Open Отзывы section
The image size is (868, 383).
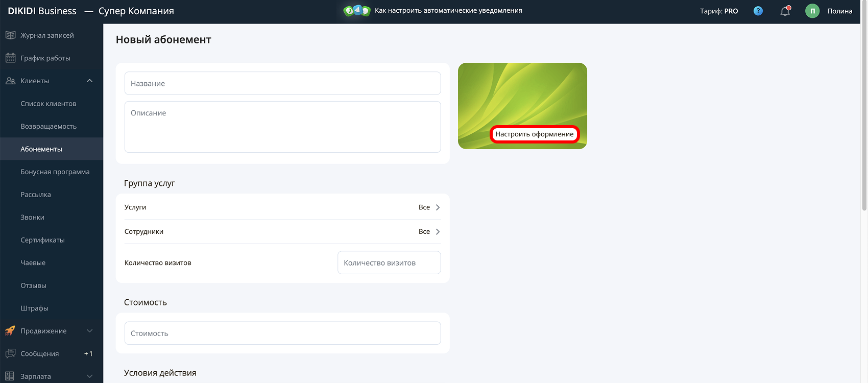[x=34, y=285]
